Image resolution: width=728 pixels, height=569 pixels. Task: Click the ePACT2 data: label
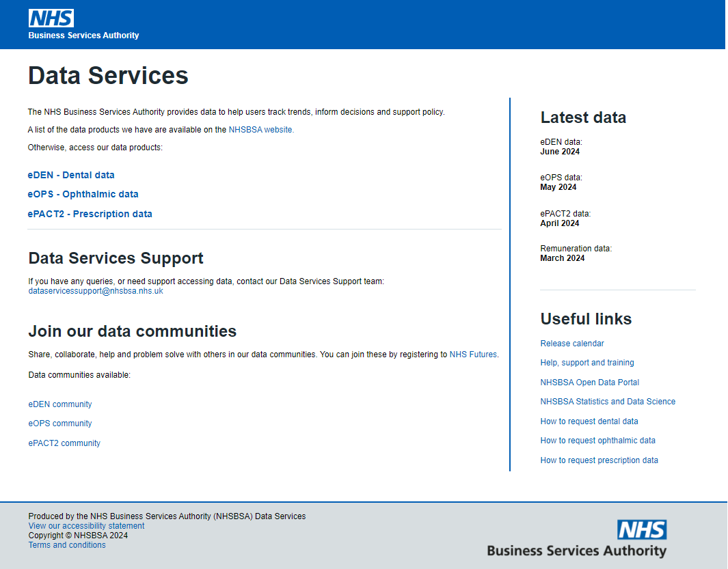tap(565, 214)
